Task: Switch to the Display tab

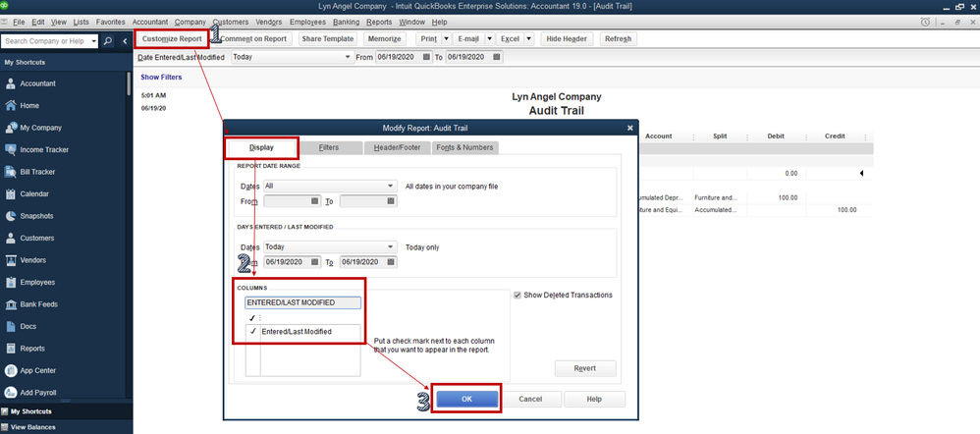Action: coord(262,148)
